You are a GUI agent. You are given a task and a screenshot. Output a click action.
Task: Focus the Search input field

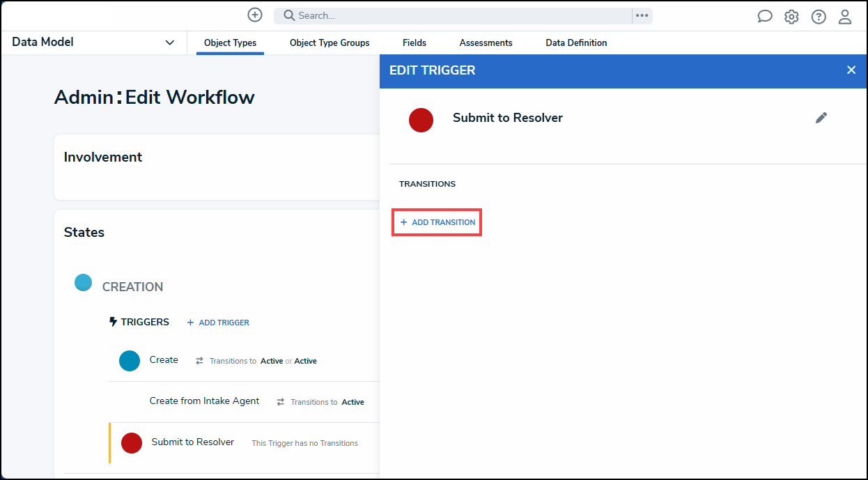click(x=453, y=16)
